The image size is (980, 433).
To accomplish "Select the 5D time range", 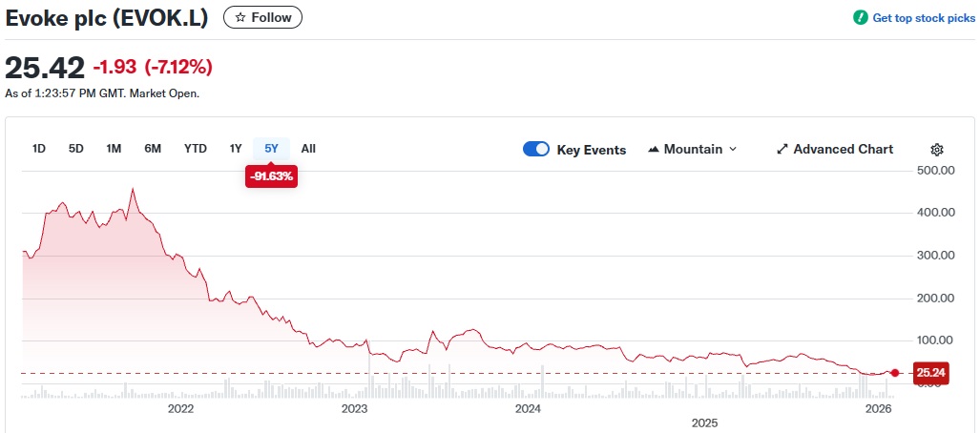I will (76, 149).
